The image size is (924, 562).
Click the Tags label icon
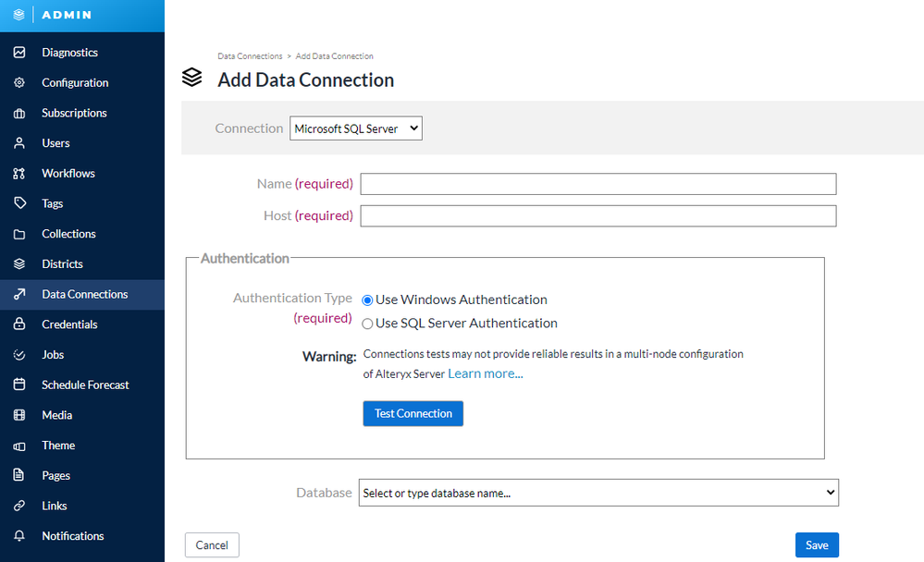point(19,203)
